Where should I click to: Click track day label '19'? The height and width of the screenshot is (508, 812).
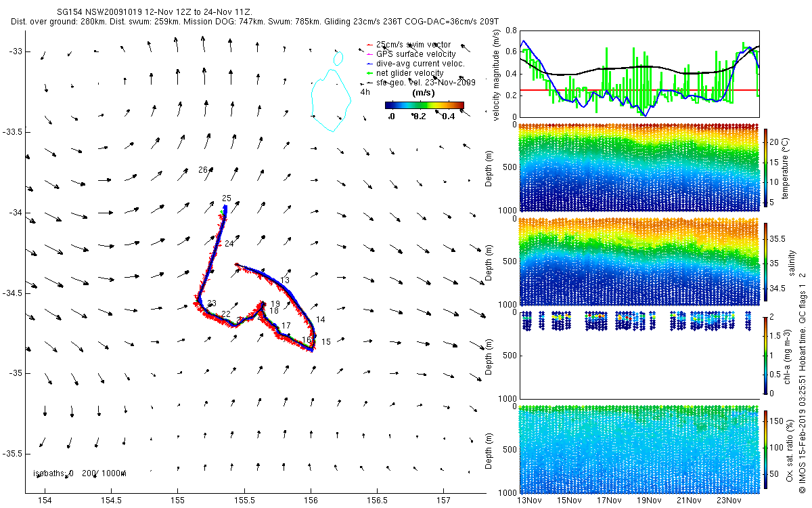[275, 303]
